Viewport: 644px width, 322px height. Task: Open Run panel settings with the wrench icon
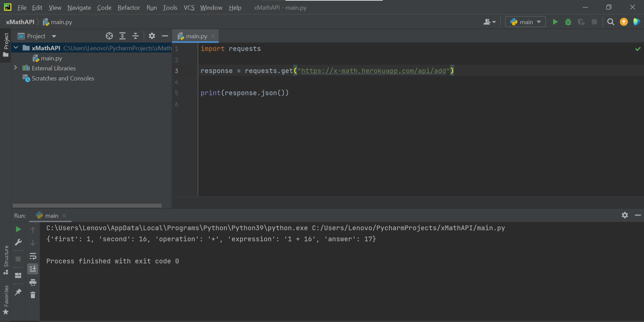(18, 242)
